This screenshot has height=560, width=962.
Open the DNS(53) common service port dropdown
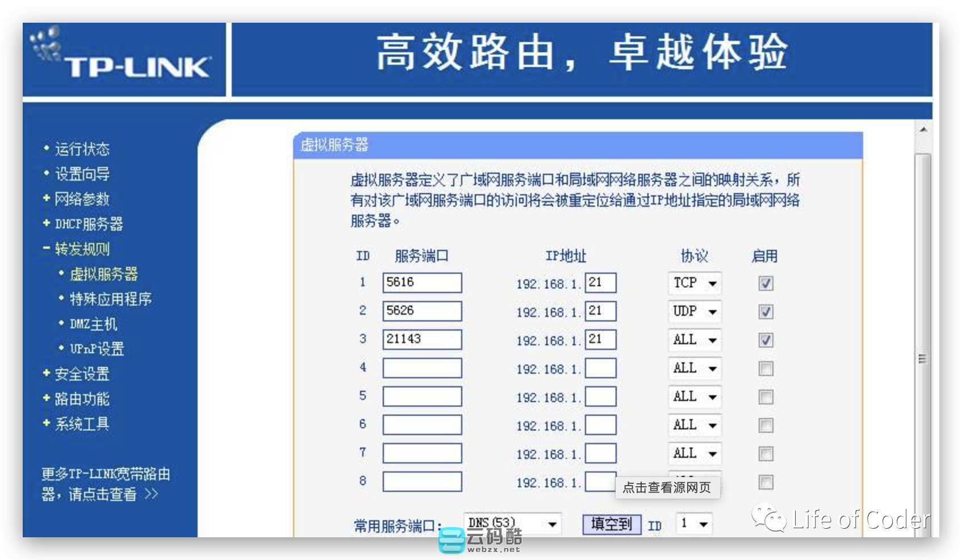(x=512, y=524)
